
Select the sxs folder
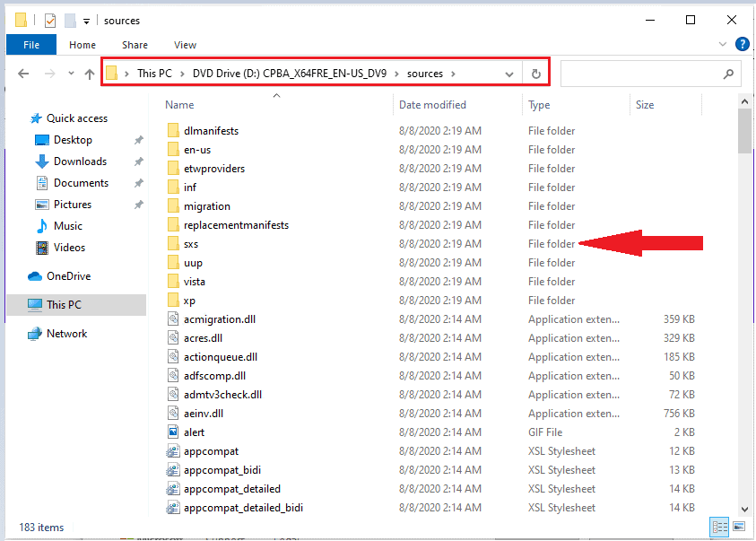[191, 244]
